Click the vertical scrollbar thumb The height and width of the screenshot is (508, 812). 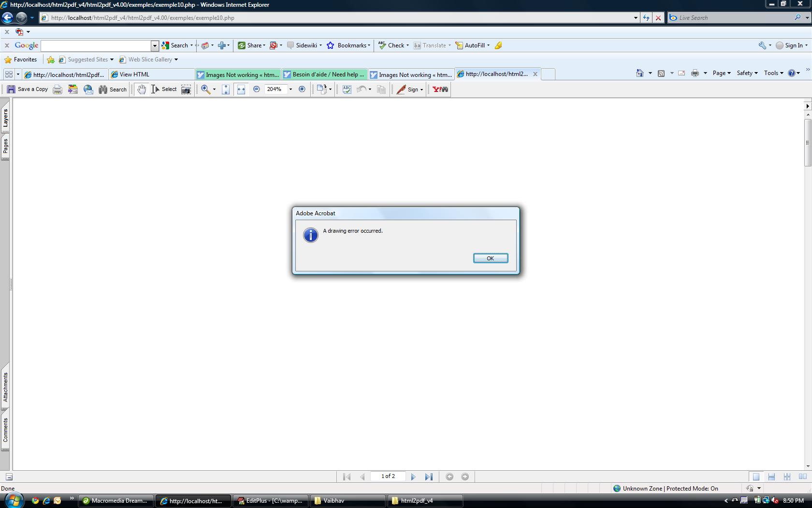(x=808, y=143)
